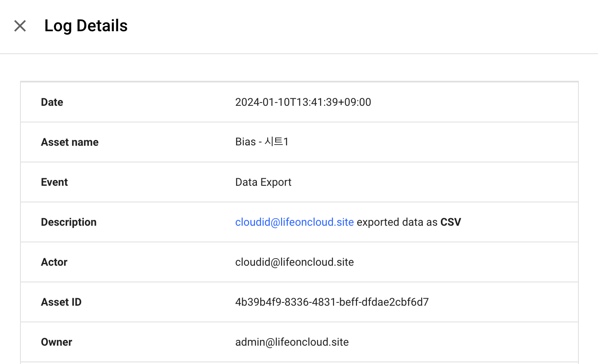The height and width of the screenshot is (364, 598).
Task: Click the Asset ID row label
Action: [61, 302]
